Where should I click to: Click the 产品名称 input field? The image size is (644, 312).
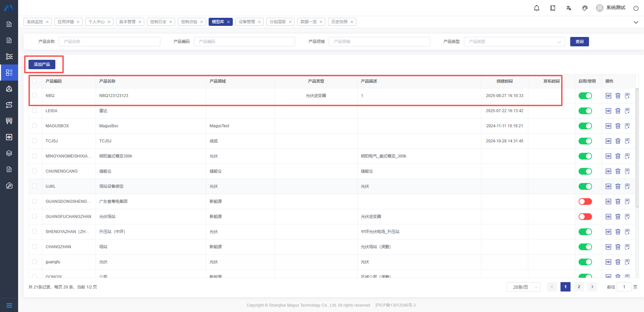click(x=109, y=42)
